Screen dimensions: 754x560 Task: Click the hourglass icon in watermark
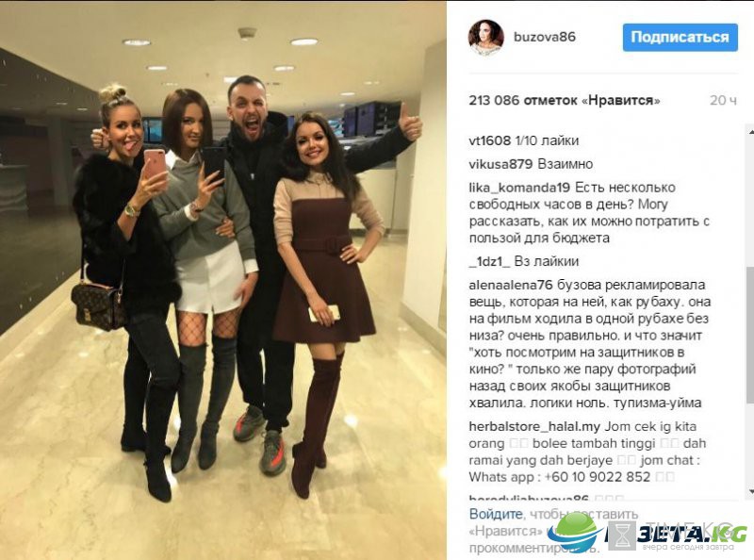click(622, 535)
